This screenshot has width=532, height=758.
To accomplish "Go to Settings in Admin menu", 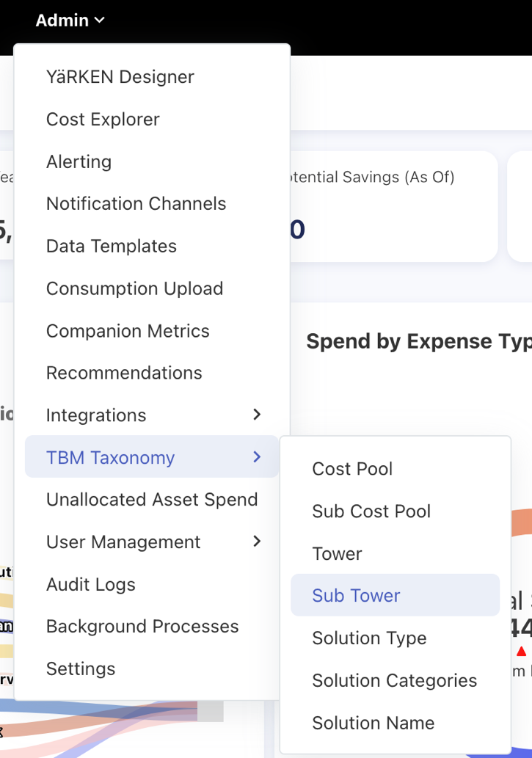I will [81, 669].
